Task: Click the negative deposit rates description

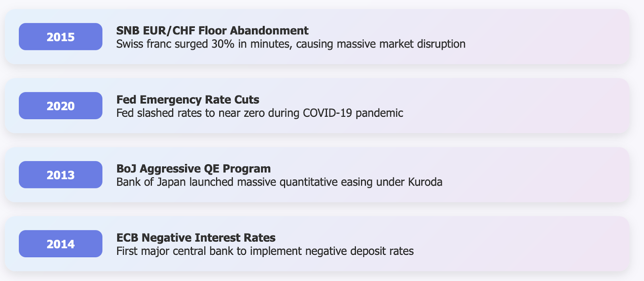Action: [x=265, y=251]
